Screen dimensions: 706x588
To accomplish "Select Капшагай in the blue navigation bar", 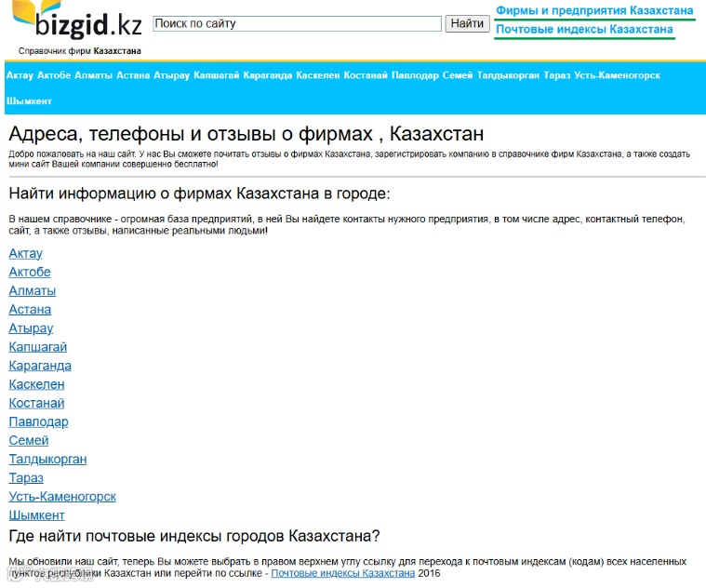I will [x=216, y=75].
